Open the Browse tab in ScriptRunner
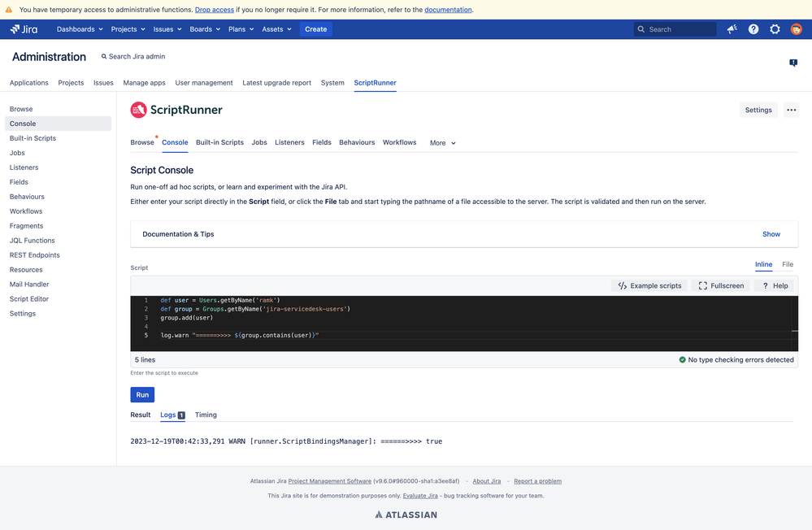 pyautogui.click(x=142, y=142)
